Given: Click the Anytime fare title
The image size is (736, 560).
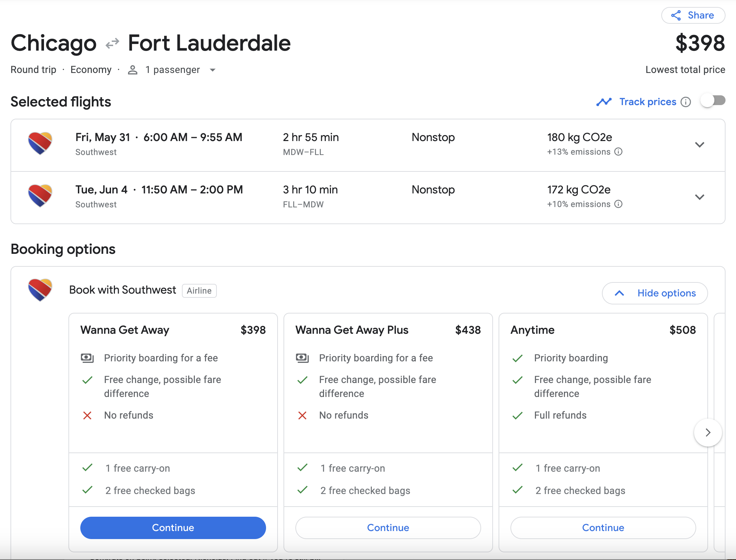Looking at the screenshot, I should coord(532,330).
